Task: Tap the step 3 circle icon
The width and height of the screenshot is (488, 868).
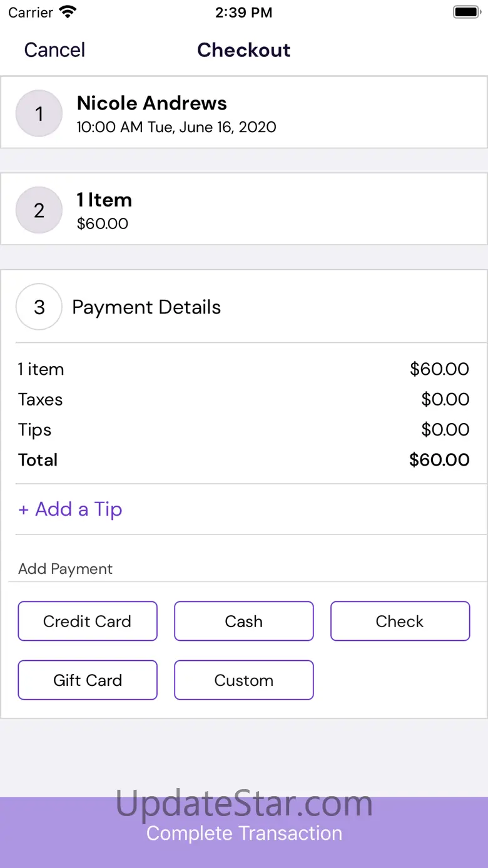Action: 39,307
